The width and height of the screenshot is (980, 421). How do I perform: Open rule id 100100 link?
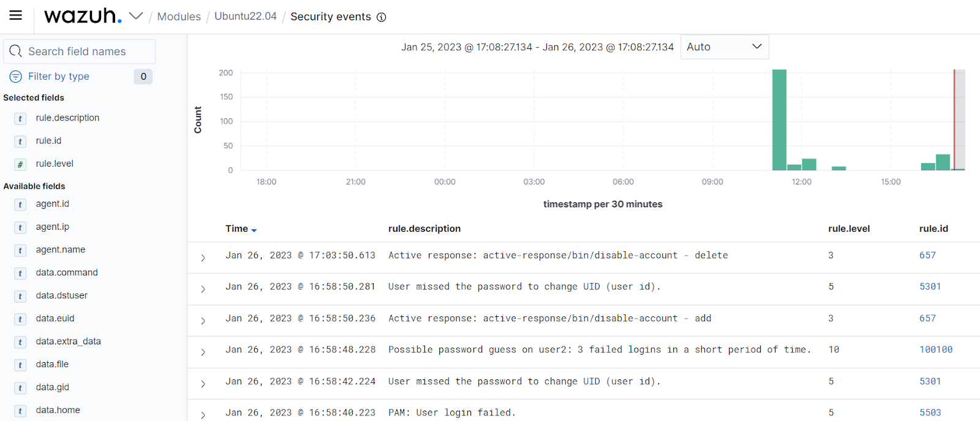tap(936, 350)
